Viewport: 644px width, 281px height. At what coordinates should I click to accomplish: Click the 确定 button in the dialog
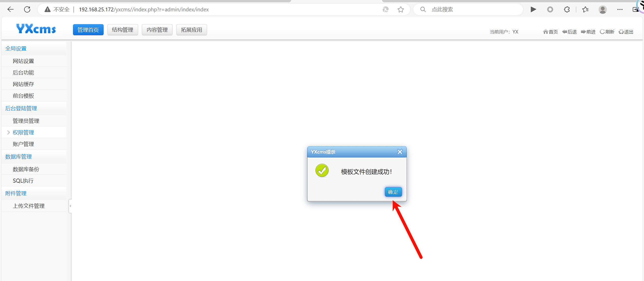pos(393,192)
